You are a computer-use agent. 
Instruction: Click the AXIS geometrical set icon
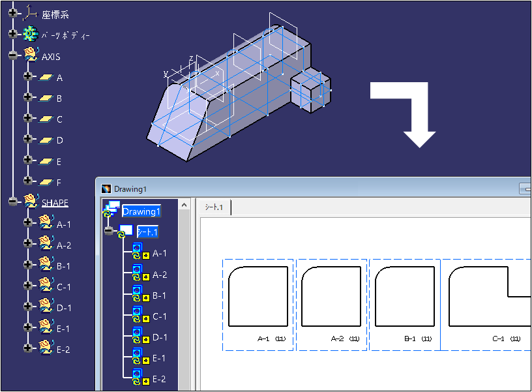point(31,56)
